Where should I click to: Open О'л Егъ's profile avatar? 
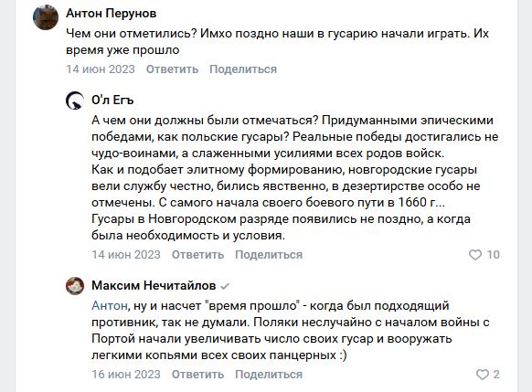(75, 101)
